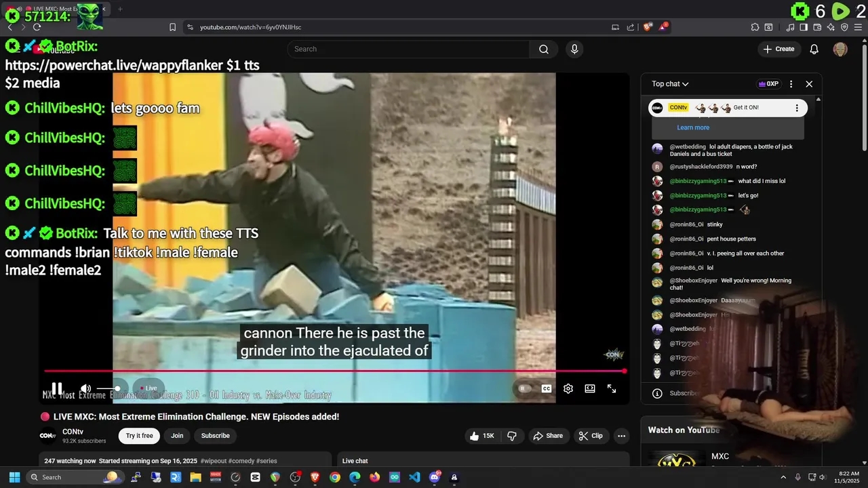Screen dimensions: 868x488
Task: Select the MXC recommended video thumbnail
Action: 677,460
